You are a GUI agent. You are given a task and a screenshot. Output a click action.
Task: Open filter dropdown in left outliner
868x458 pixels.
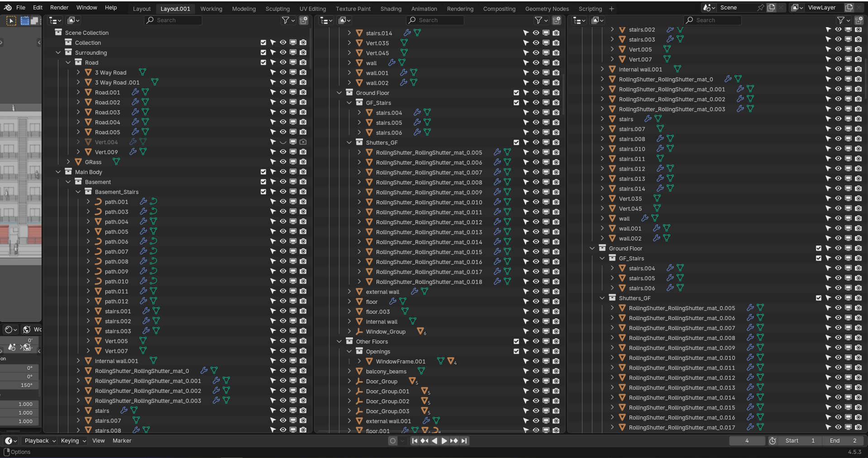(x=288, y=20)
